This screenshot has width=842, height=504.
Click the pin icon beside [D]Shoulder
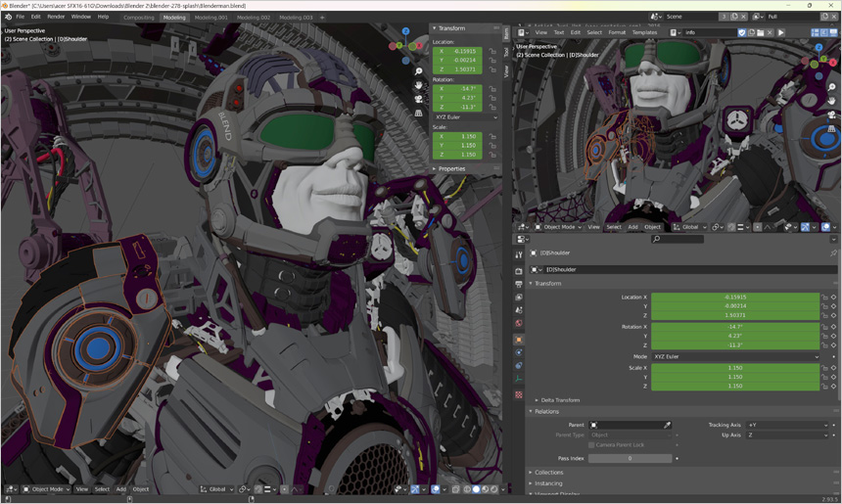(832, 252)
